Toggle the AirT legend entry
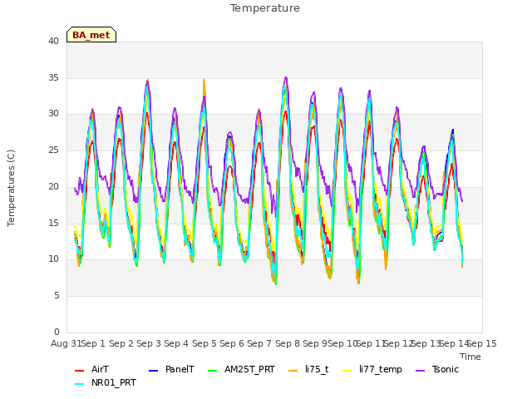This screenshot has width=532, height=399. click(91, 369)
